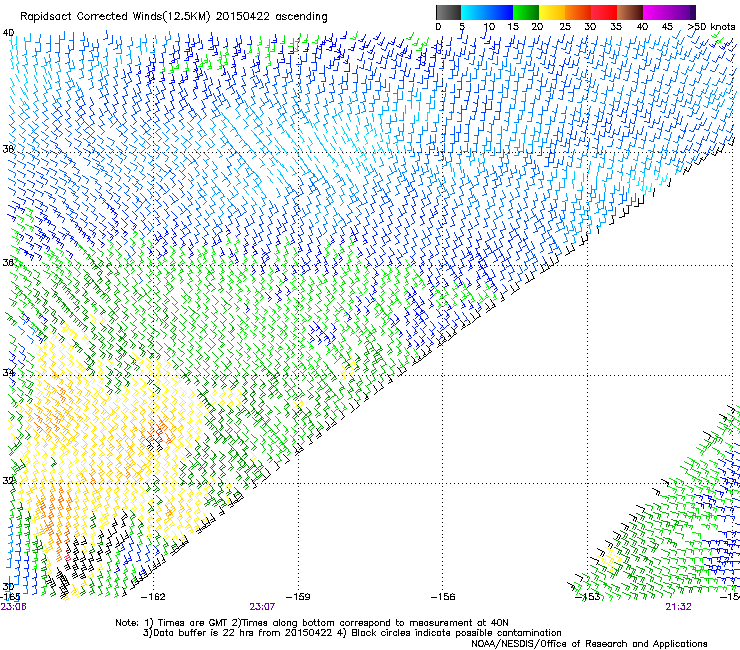Image resolution: width=740 pixels, height=650 pixels.
Task: Click the '35' legend scale label
Action: pos(616,27)
